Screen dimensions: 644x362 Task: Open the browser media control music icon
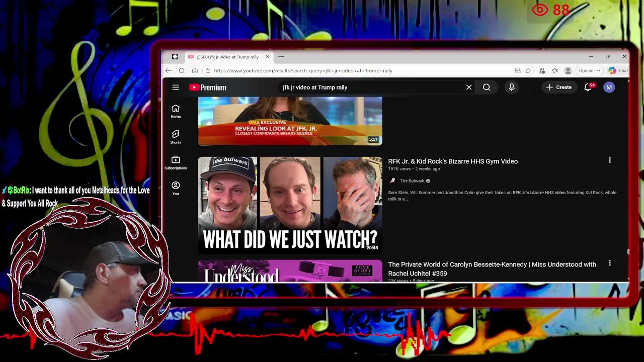542,71
